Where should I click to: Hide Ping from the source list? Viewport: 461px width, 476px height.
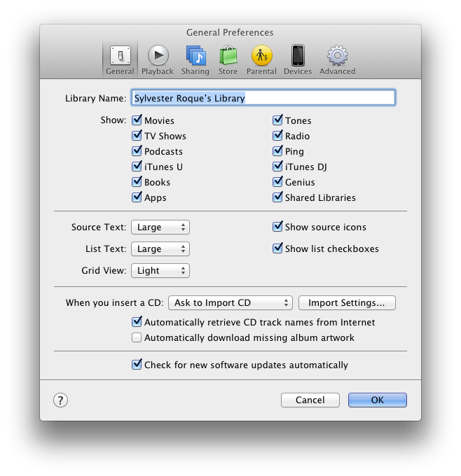pos(277,151)
